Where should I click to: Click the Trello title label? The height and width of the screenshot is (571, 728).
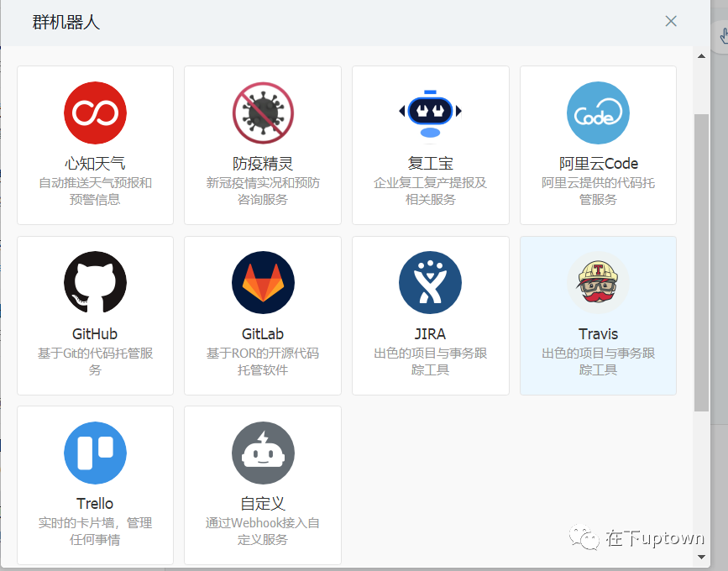pos(95,504)
